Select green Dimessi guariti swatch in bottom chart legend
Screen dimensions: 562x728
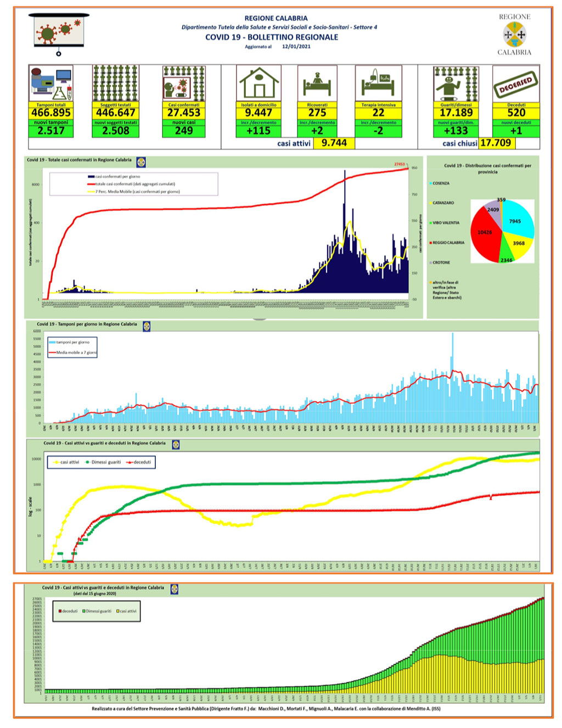pyautogui.click(x=83, y=611)
